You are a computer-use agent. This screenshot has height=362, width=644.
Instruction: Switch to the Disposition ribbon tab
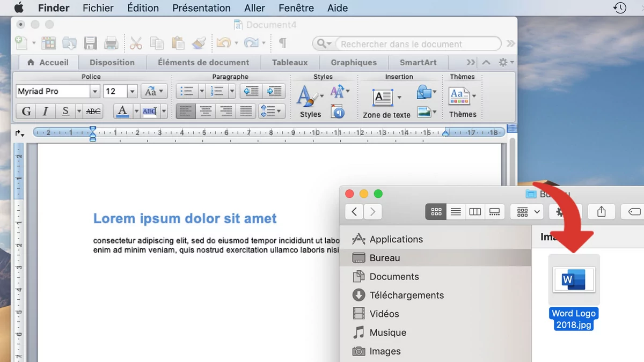pyautogui.click(x=112, y=62)
